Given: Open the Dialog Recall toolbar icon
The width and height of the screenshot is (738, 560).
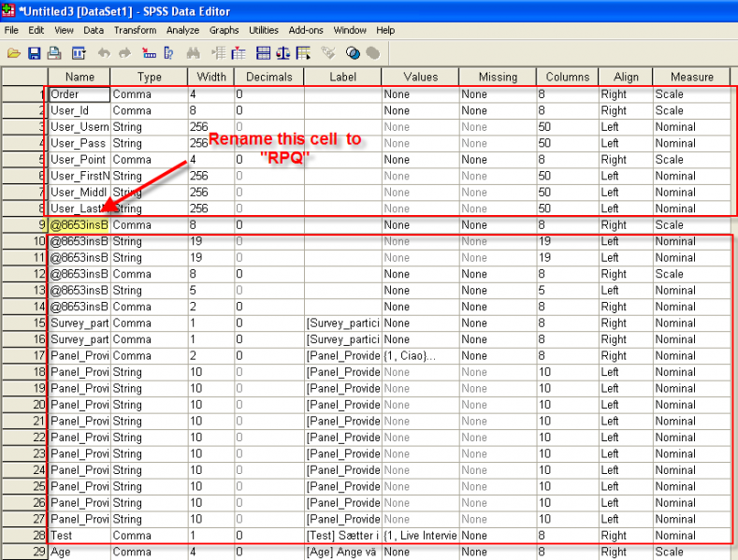Looking at the screenshot, I should pyautogui.click(x=79, y=53).
